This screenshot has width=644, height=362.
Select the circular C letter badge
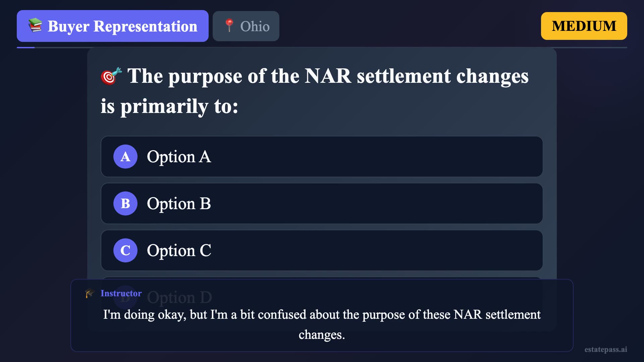[125, 250]
